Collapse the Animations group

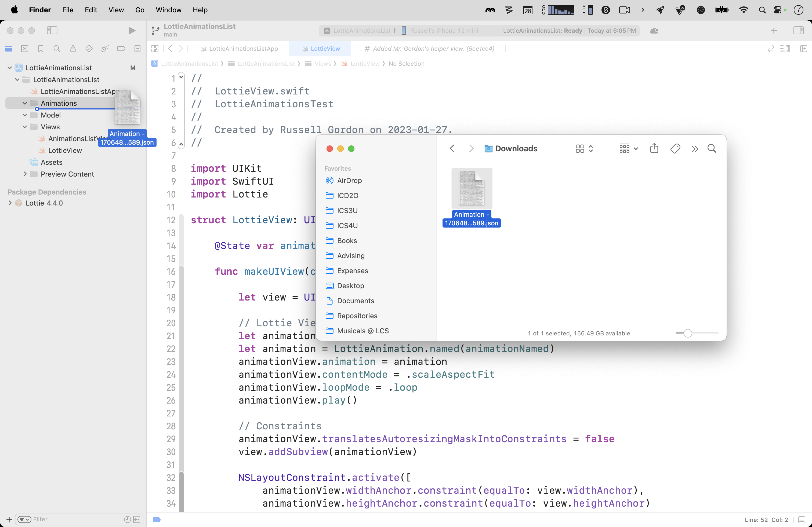click(x=24, y=103)
